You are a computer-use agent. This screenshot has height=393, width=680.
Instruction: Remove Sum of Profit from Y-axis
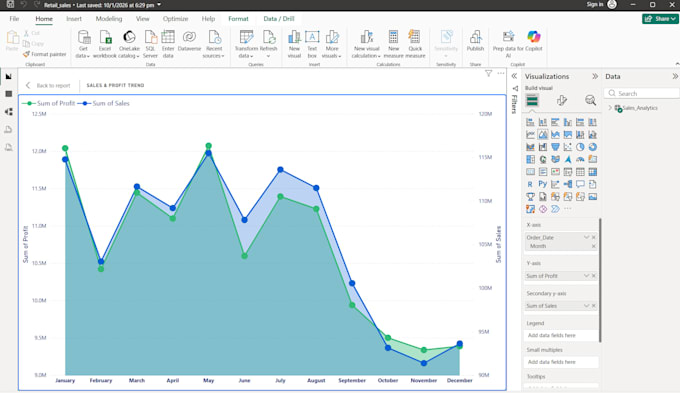coord(594,276)
